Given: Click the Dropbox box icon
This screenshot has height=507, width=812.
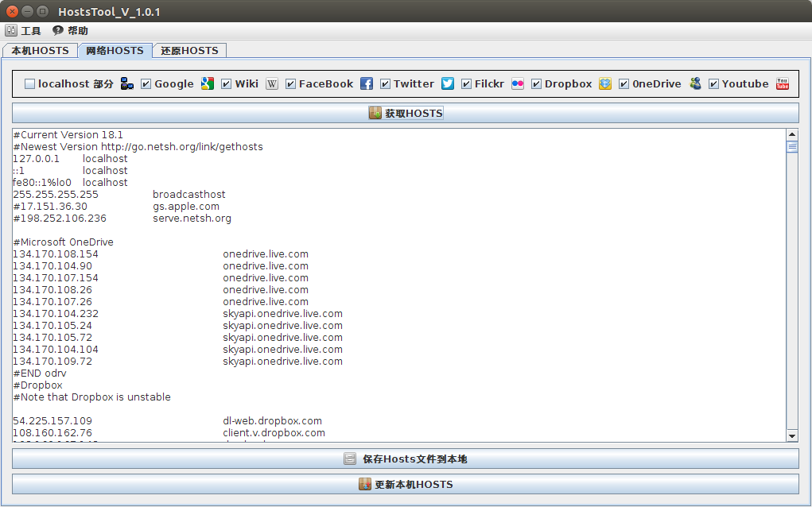Looking at the screenshot, I should (605, 83).
